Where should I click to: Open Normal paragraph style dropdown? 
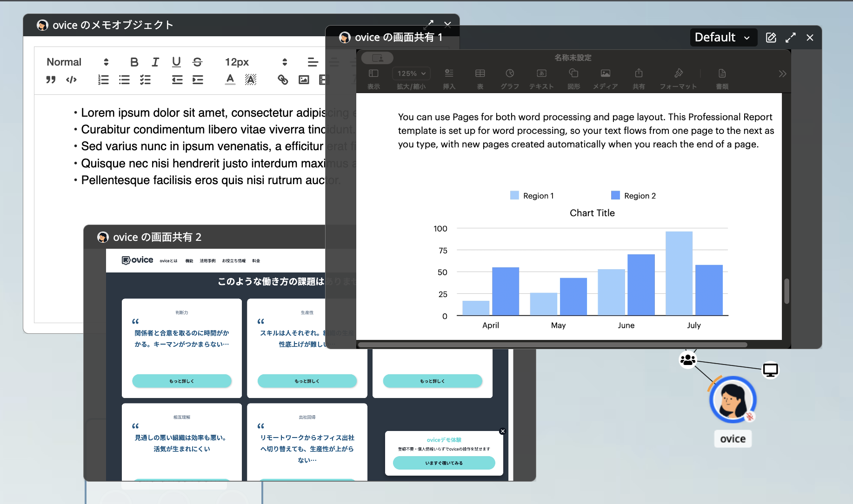(x=78, y=62)
